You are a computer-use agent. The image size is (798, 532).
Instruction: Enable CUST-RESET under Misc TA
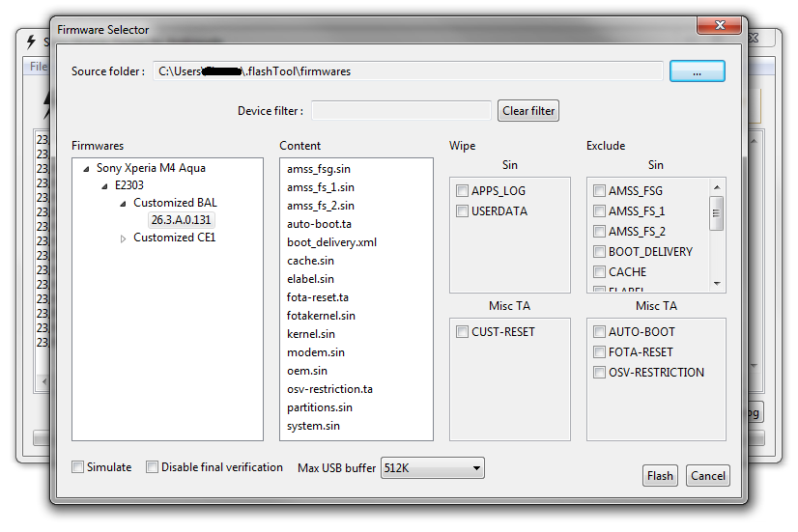463,332
